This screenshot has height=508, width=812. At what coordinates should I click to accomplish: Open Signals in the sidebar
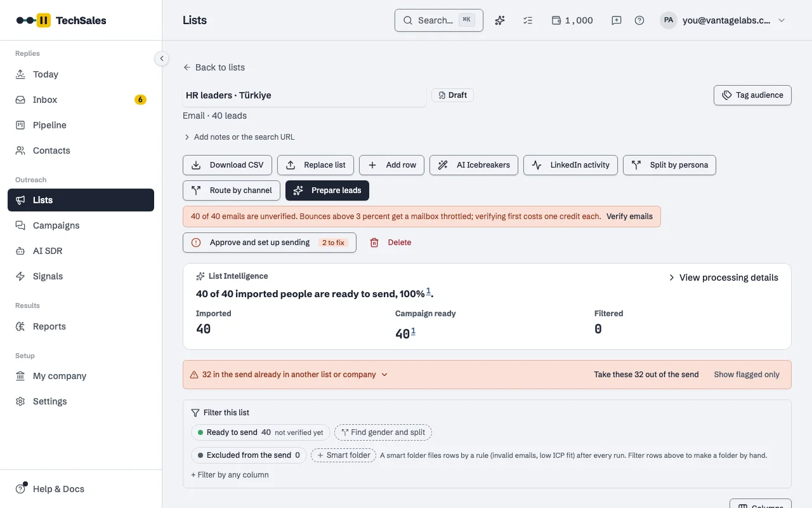click(81, 276)
